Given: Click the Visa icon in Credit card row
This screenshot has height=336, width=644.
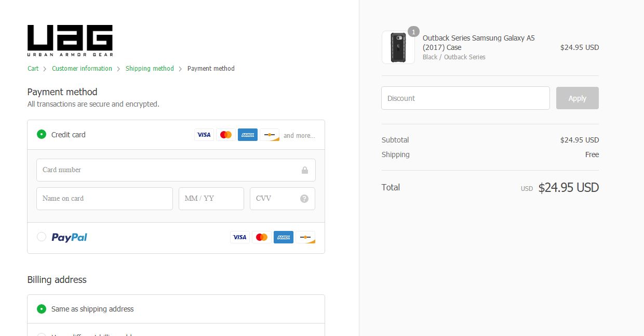Looking at the screenshot, I should point(204,135).
